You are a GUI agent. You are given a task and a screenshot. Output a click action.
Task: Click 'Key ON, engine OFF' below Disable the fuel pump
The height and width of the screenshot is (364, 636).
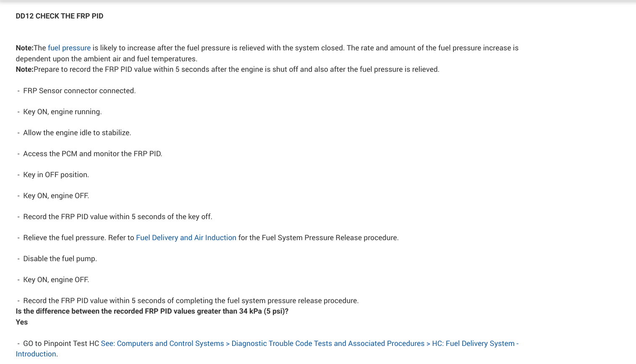pos(56,280)
